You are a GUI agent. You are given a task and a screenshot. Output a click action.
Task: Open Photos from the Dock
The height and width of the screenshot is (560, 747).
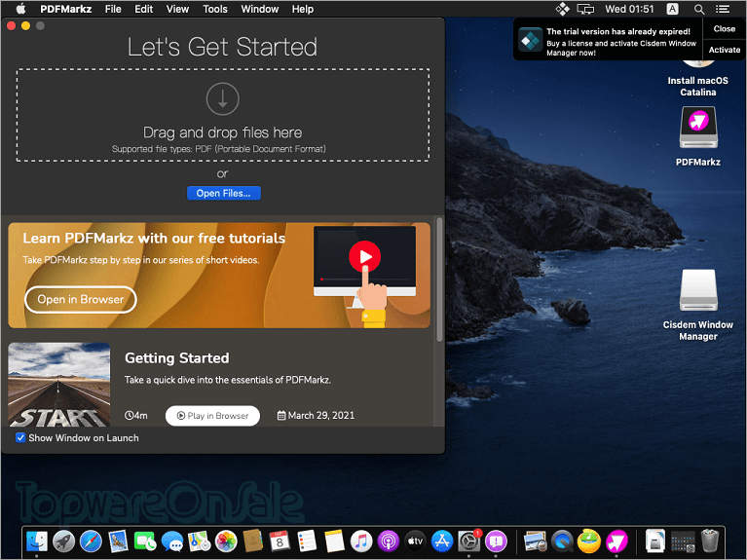pos(226,541)
